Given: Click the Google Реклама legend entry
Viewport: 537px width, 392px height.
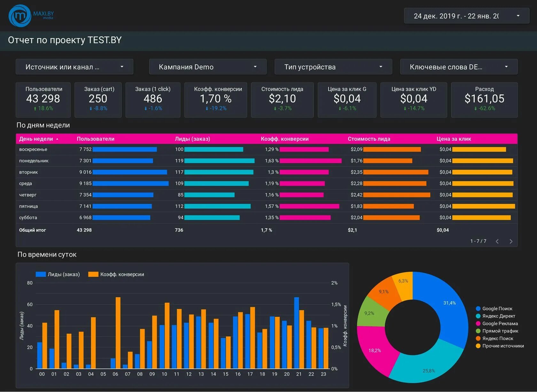Looking at the screenshot, I should pos(497,323).
